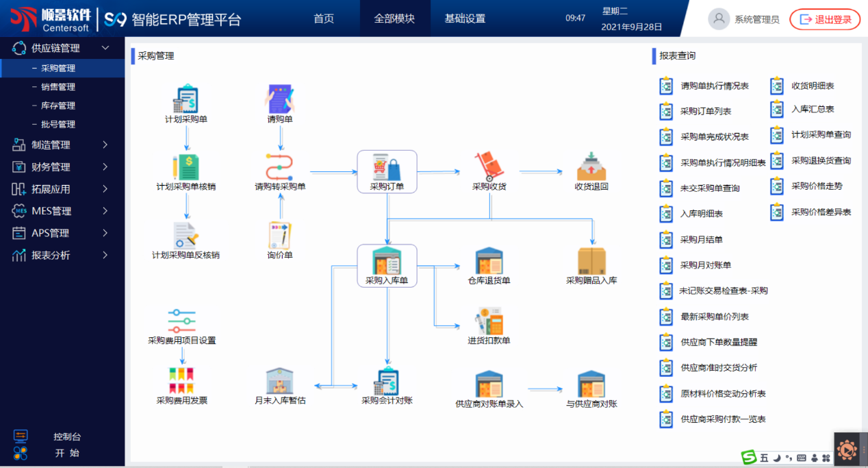Click the 退出登录 logout button
Image resolution: width=868 pixels, height=468 pixels.
pos(825,19)
